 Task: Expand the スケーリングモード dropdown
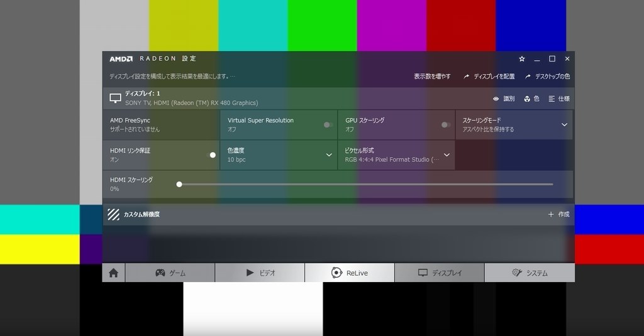click(564, 125)
